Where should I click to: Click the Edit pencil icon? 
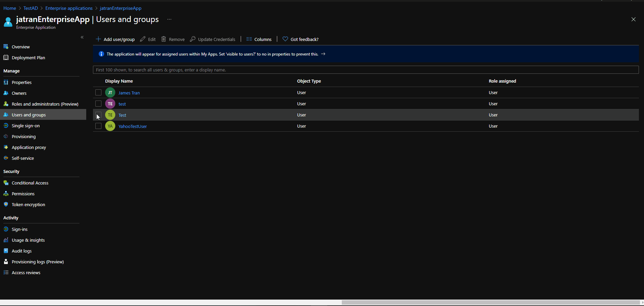143,39
